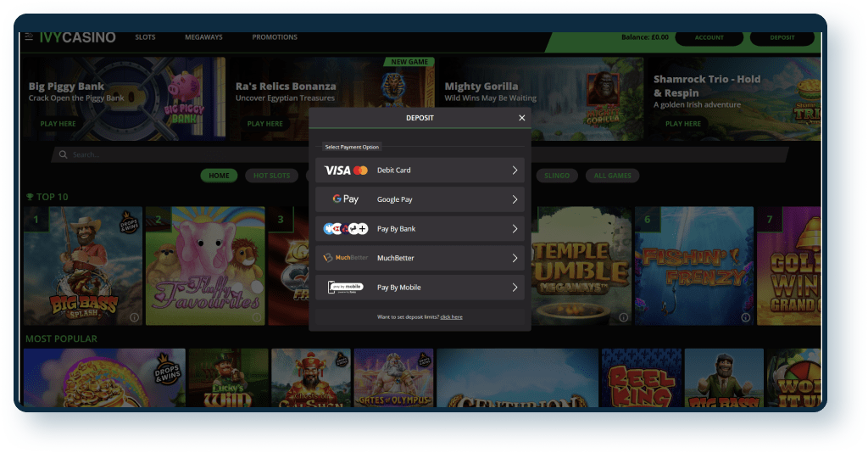Screen dimensions: 868x453
Task: Open the Account button in header
Action: tap(709, 38)
